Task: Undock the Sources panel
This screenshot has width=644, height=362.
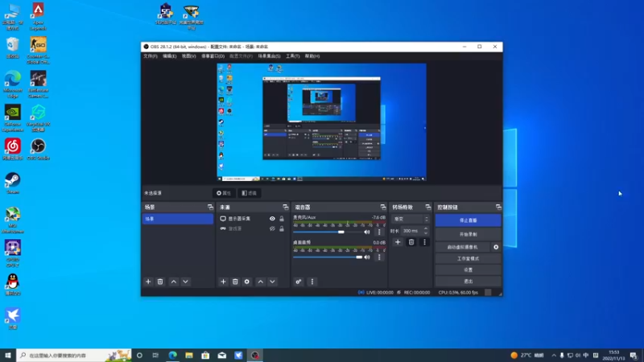Action: click(x=286, y=208)
